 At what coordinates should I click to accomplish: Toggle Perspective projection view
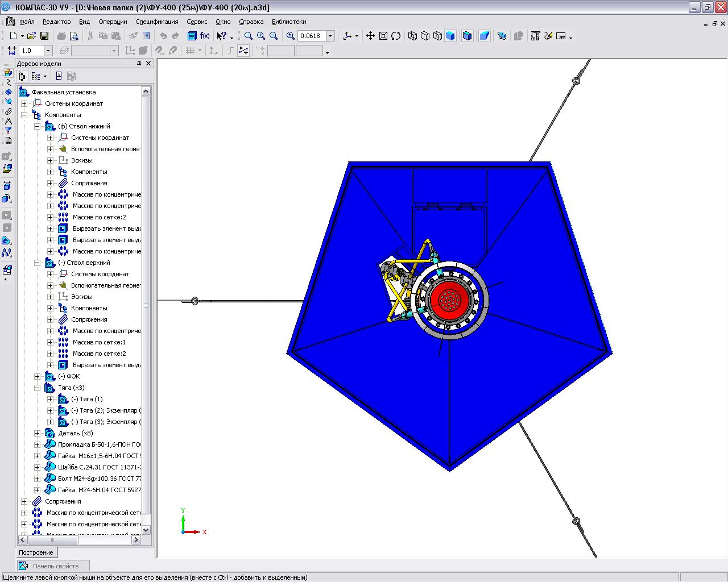coord(484,36)
